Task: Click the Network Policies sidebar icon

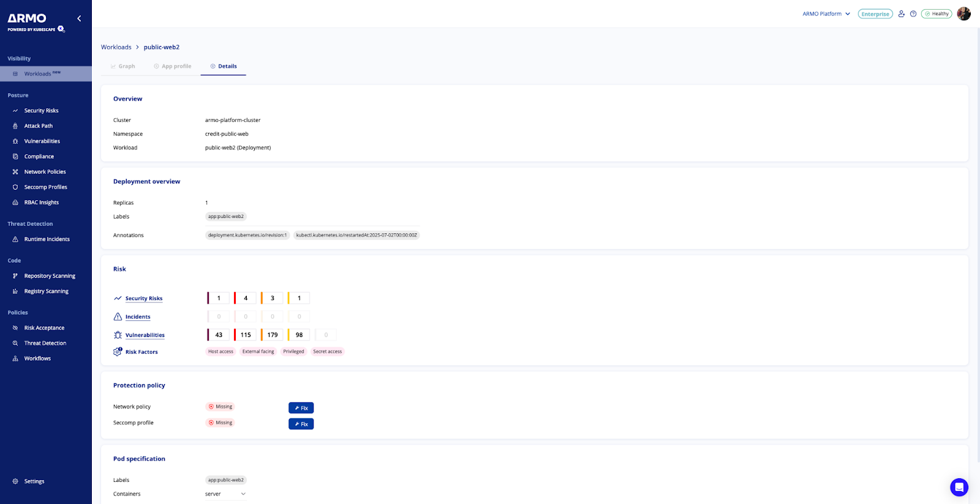Action: point(15,172)
